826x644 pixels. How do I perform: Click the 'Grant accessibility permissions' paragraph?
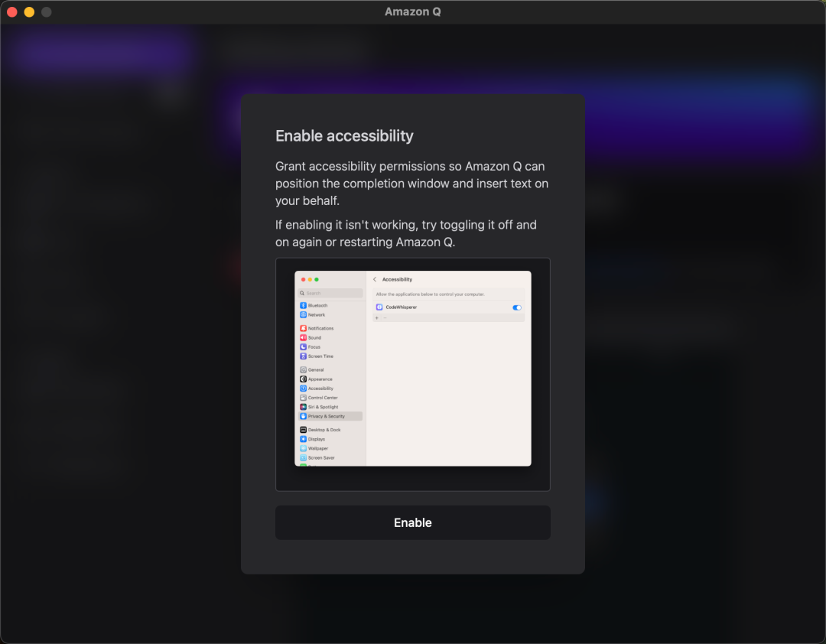[412, 184]
